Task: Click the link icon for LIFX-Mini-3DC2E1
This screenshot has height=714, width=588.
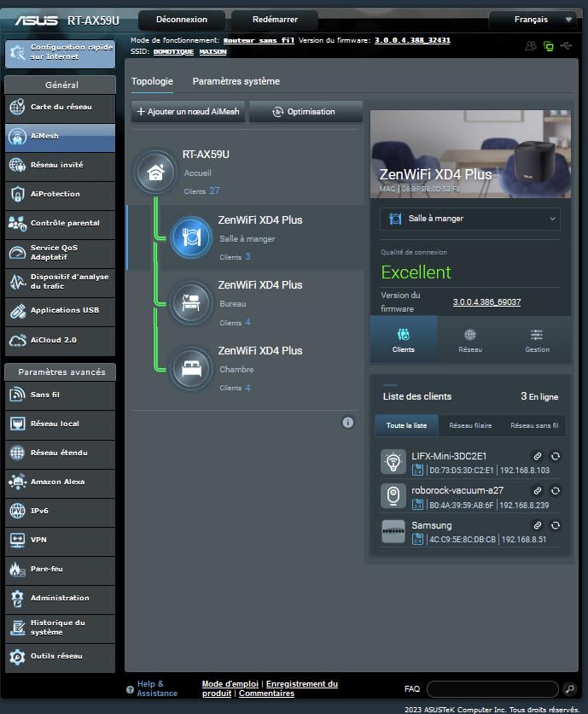Action: 537,456
